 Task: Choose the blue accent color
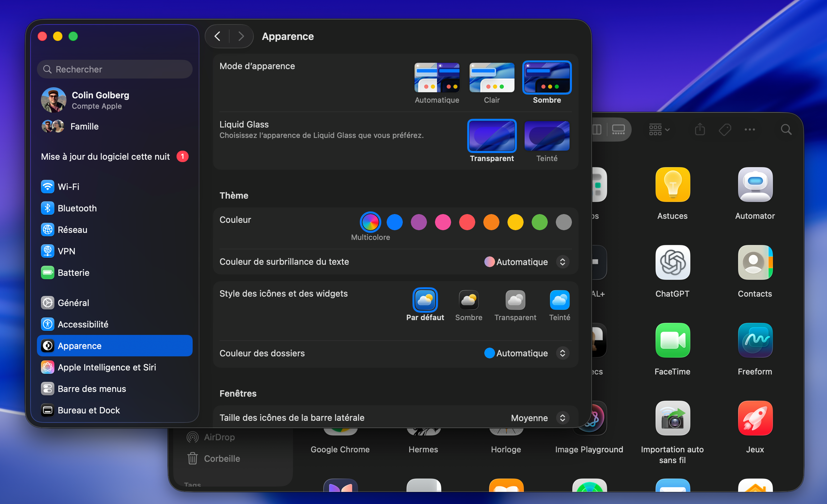pos(394,222)
